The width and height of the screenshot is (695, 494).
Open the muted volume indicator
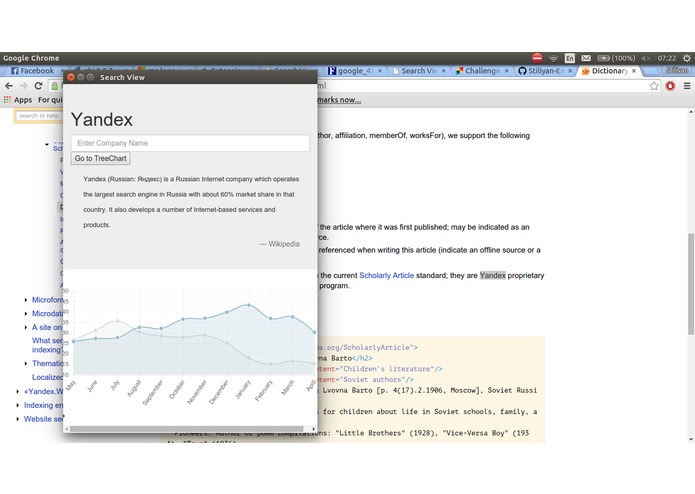pyautogui.click(x=645, y=58)
